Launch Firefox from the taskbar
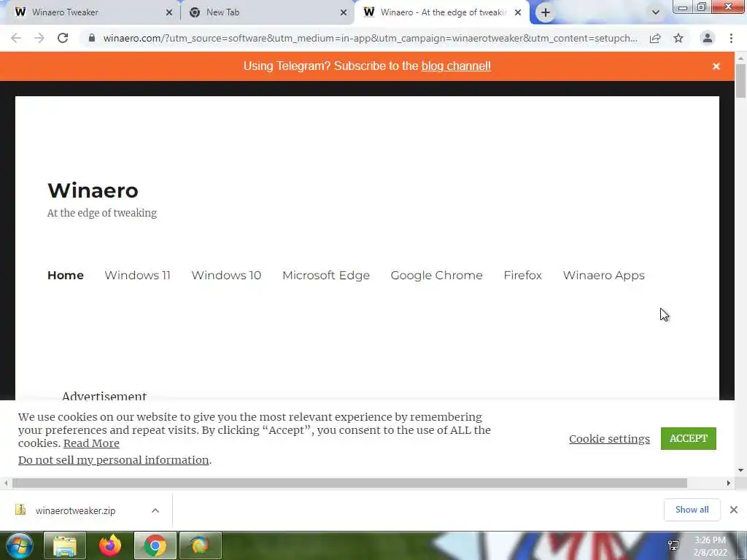This screenshot has width=747, height=560. point(110,545)
